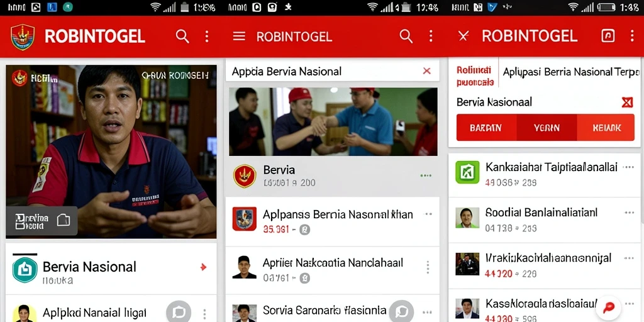The image size is (644, 322).
Task: Select the 'Aplypasi Bernia Nasional Terpa' tab
Action: tap(571, 72)
